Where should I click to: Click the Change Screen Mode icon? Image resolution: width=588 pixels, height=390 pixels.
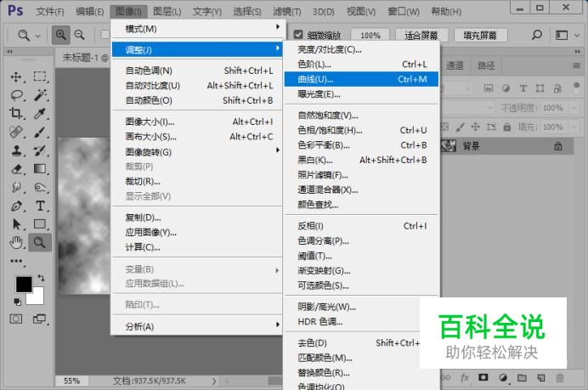pyautogui.click(x=39, y=319)
